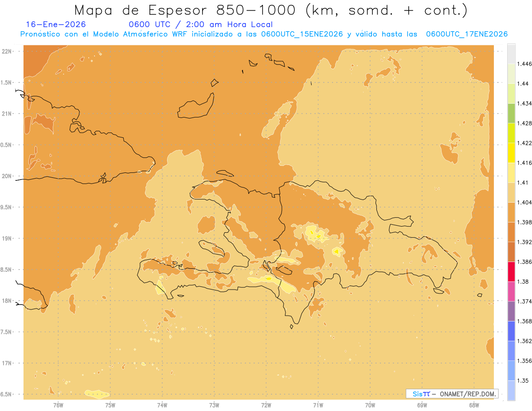Click the colorbar value "1.44"
The height and width of the screenshot is (411, 532).
pos(524,83)
